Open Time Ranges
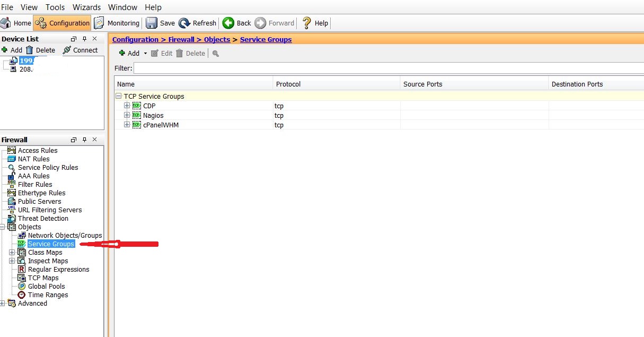Viewport: 644px width, 337px height. pos(48,295)
